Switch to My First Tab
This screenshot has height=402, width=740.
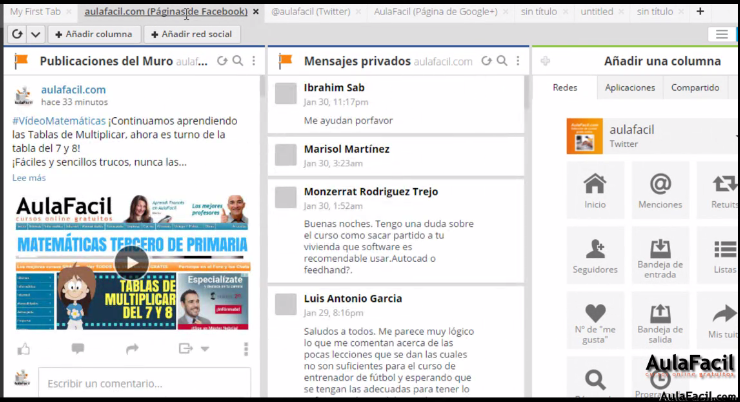click(35, 11)
